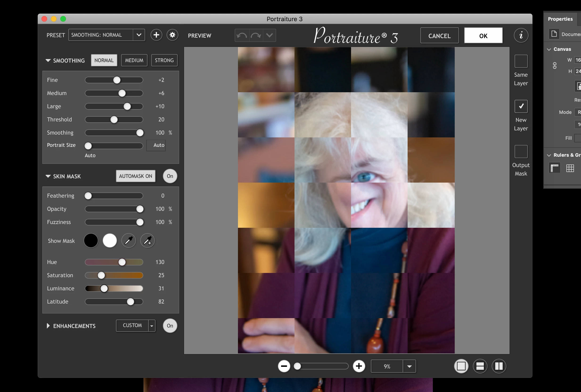
Task: Select Medium smoothing preset tab
Action: (134, 60)
